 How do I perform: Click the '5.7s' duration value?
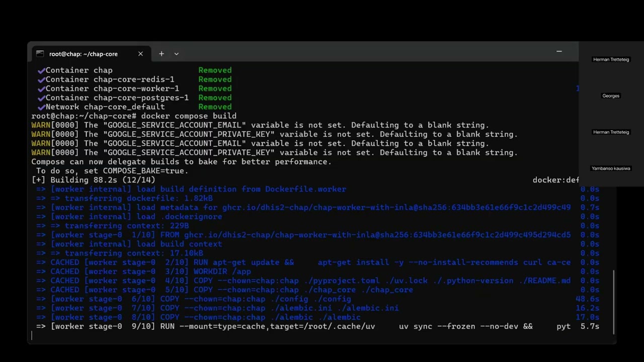(x=590, y=326)
